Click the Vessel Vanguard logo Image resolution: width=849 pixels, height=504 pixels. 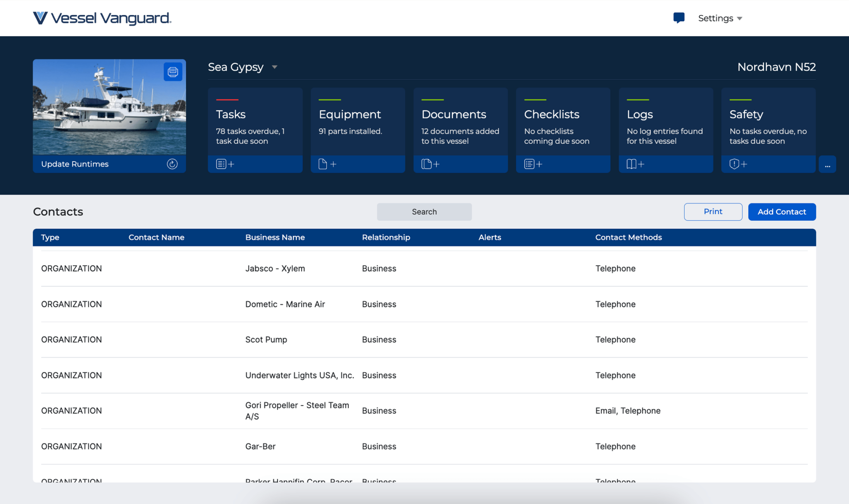tap(102, 18)
